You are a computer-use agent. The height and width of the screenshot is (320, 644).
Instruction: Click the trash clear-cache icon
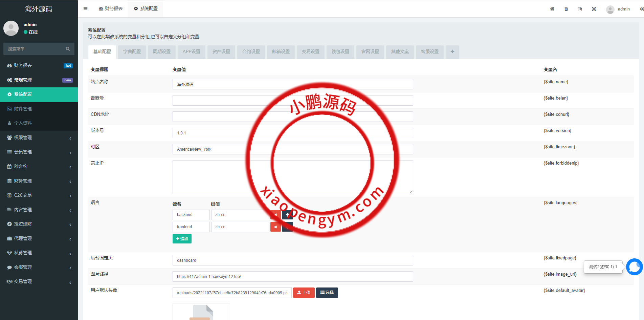(x=566, y=9)
